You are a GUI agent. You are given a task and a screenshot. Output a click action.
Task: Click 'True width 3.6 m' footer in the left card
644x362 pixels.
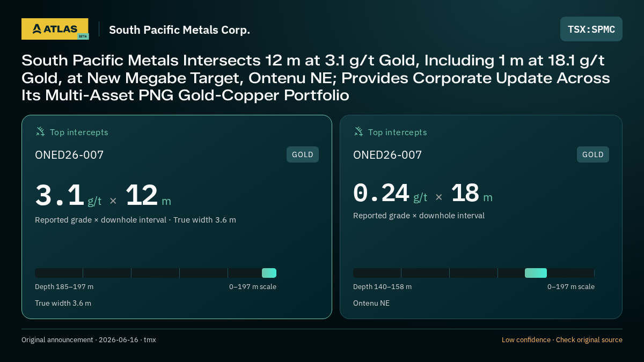coord(63,303)
